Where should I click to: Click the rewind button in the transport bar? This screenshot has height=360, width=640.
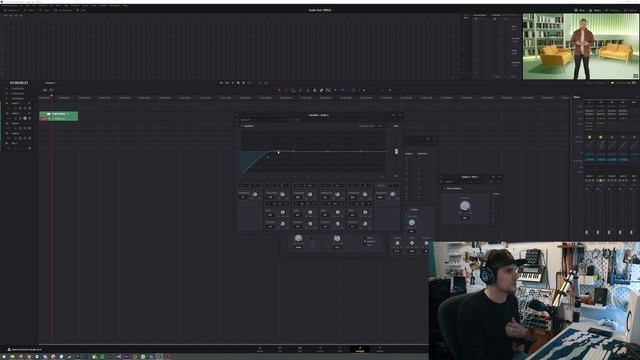coord(222,83)
